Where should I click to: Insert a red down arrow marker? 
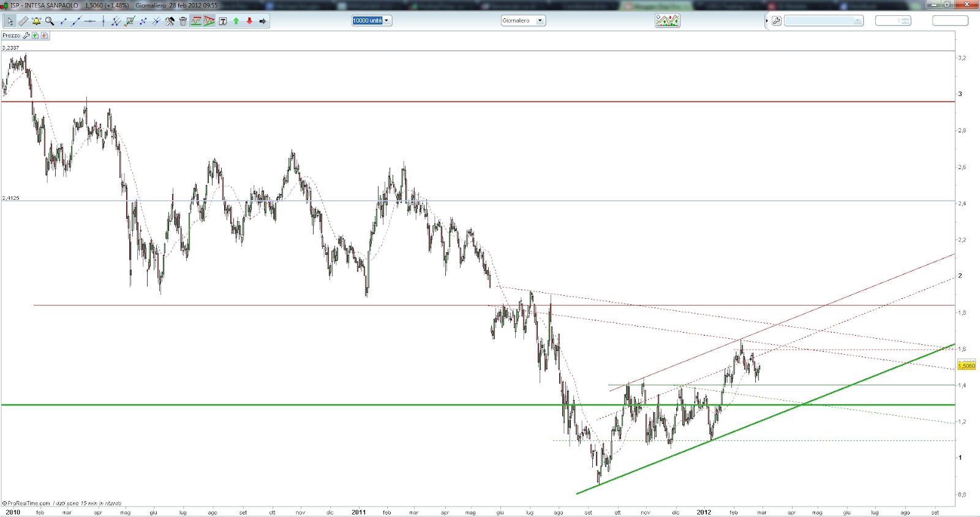pos(249,21)
